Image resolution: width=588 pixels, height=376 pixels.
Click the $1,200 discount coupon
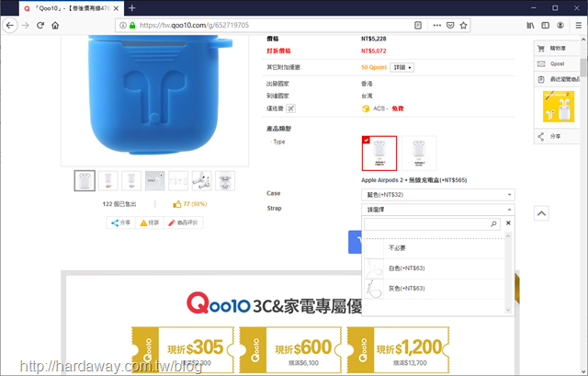point(398,349)
